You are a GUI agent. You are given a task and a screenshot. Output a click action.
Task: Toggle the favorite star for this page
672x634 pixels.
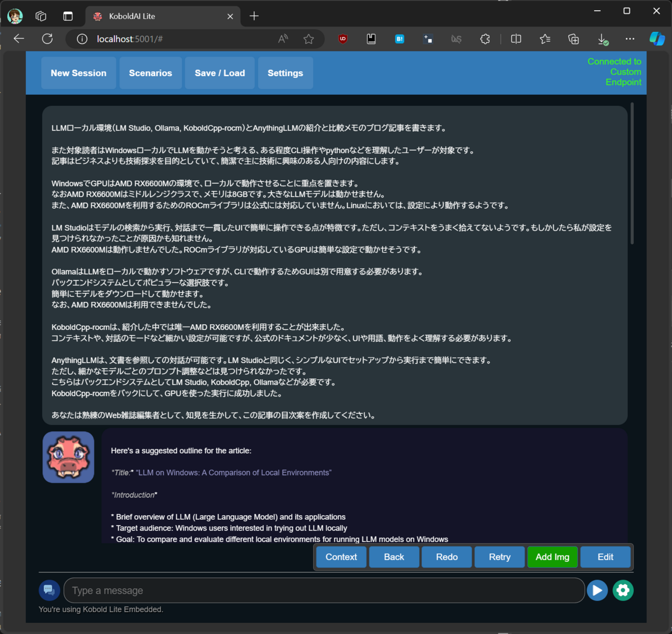(309, 39)
